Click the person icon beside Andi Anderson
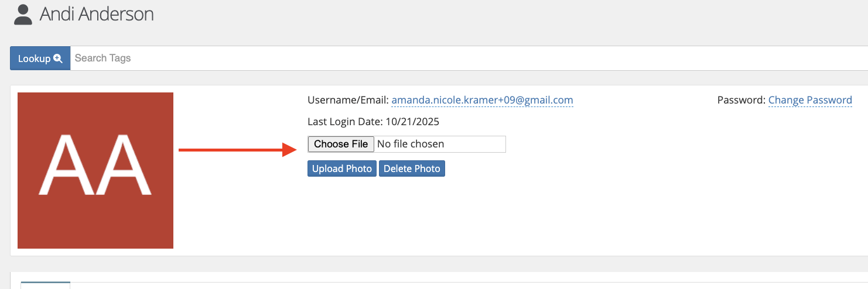This screenshot has height=289, width=868. click(23, 15)
